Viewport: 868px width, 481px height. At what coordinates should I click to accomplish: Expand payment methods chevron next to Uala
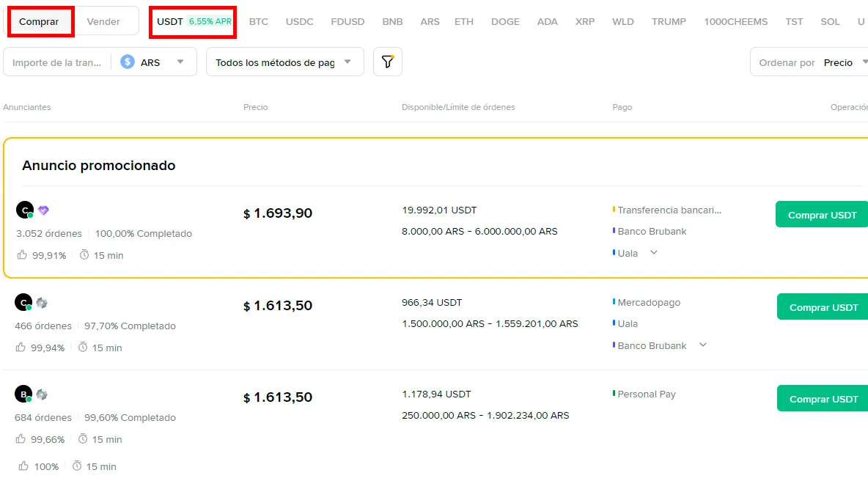click(654, 252)
